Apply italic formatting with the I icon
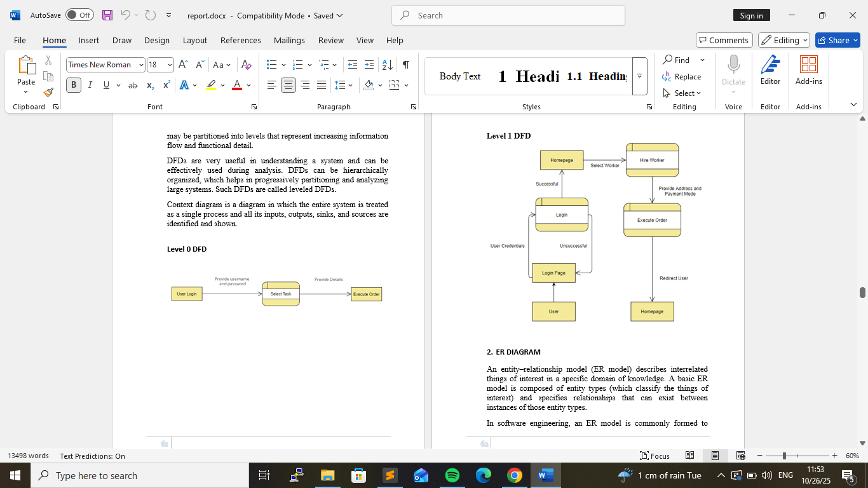868x488 pixels. [x=90, y=85]
